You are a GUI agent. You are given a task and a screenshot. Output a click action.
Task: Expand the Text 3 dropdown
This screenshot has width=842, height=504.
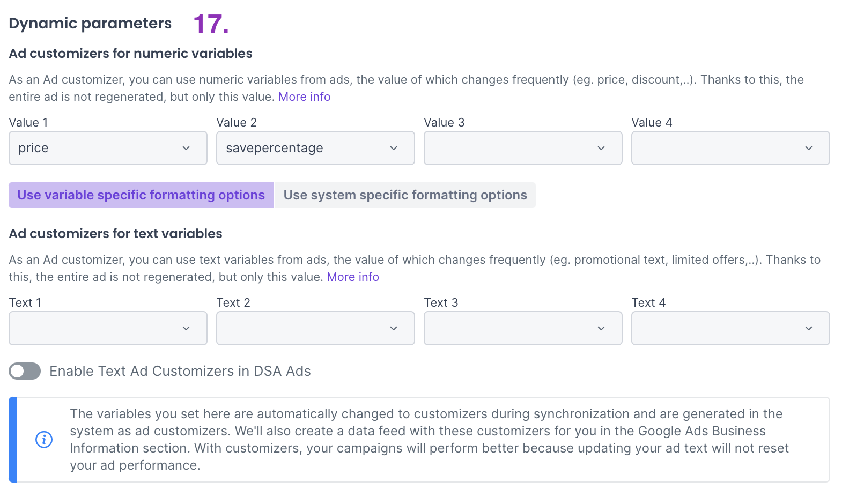523,328
